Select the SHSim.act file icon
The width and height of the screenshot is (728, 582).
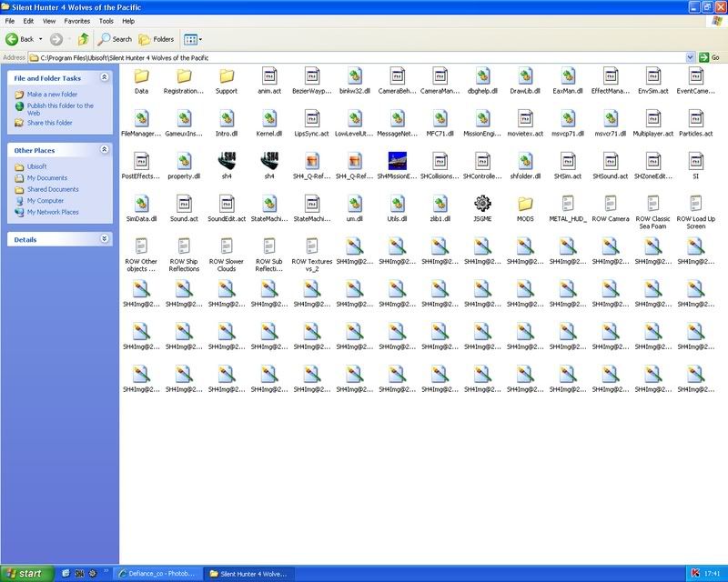[x=568, y=162]
